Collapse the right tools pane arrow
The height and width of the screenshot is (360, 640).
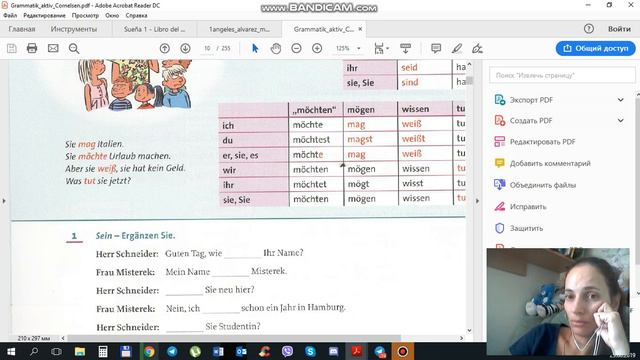coord(477,201)
